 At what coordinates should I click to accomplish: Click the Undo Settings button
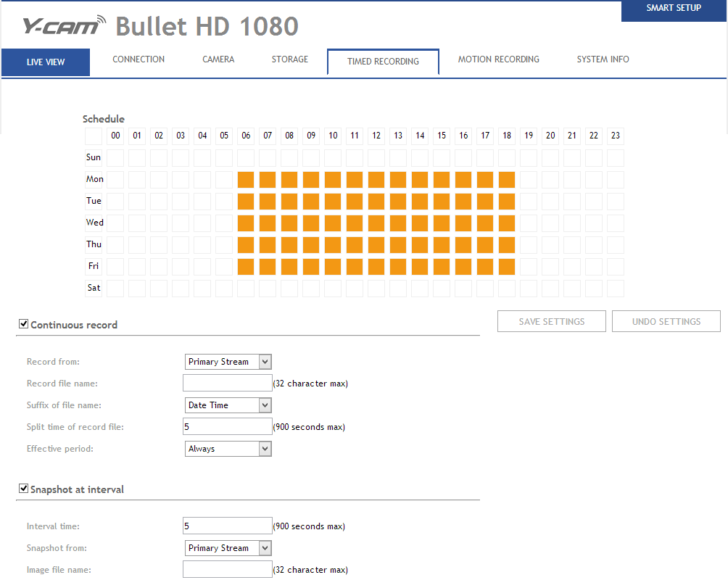(666, 322)
